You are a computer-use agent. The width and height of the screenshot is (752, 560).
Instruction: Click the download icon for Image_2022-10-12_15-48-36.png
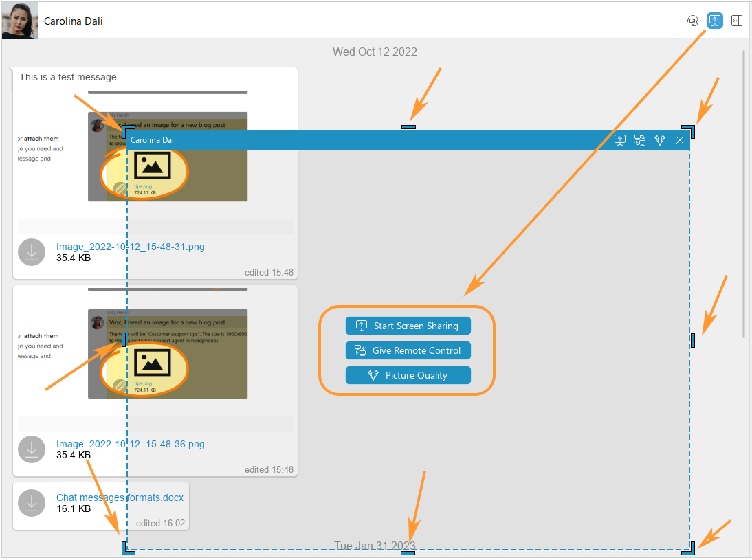32,449
